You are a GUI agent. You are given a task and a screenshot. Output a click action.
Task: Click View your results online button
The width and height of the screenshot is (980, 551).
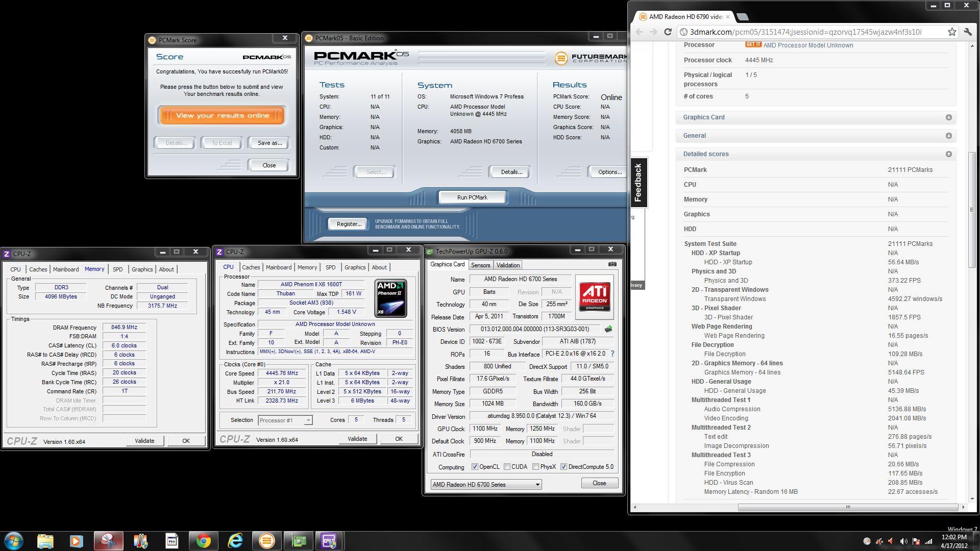tap(222, 115)
